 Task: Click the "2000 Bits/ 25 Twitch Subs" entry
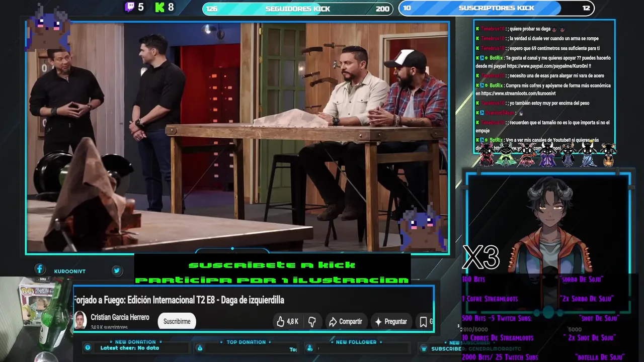point(500,357)
